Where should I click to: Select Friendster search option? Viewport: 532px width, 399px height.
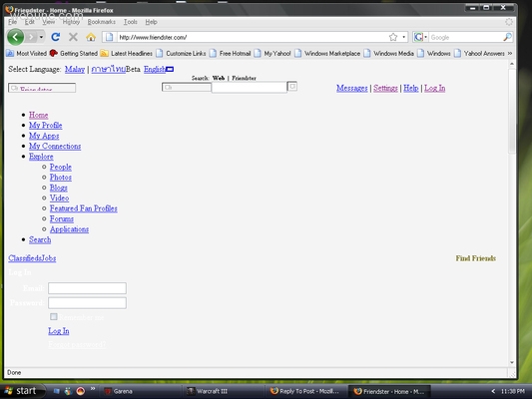[244, 78]
